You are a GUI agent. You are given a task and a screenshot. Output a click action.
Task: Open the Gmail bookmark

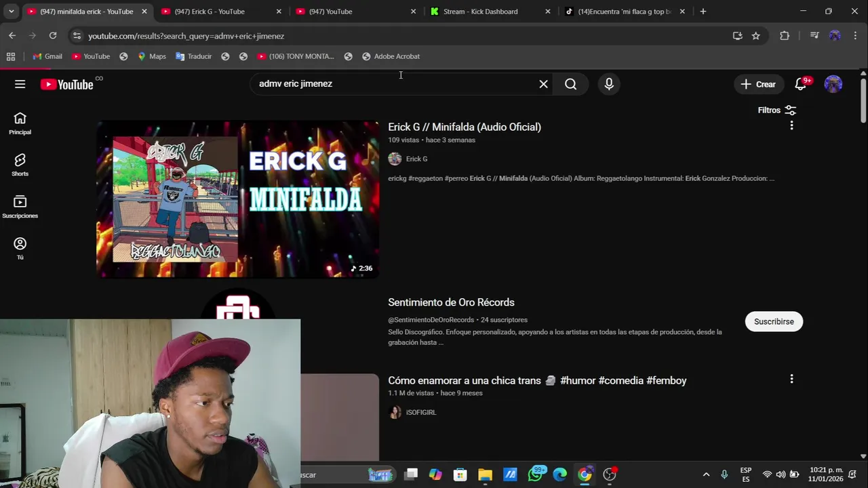click(47, 56)
